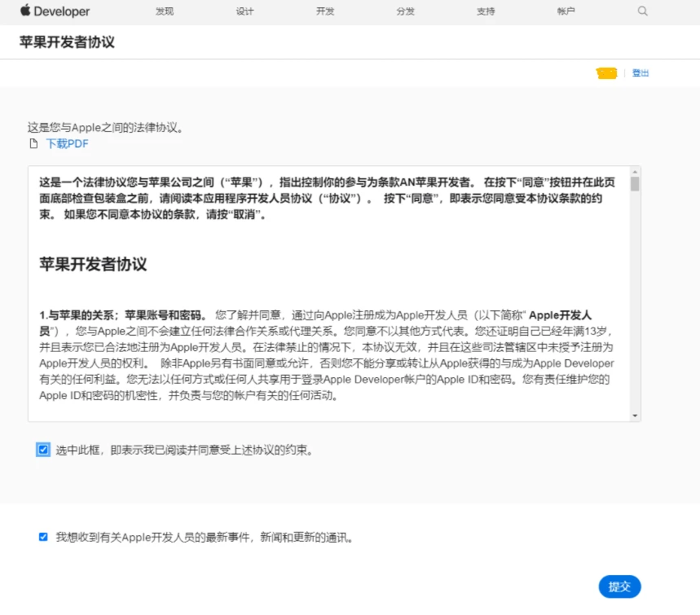This screenshot has width=700, height=615.
Task: Select the 分发 navigation item
Action: pos(405,11)
